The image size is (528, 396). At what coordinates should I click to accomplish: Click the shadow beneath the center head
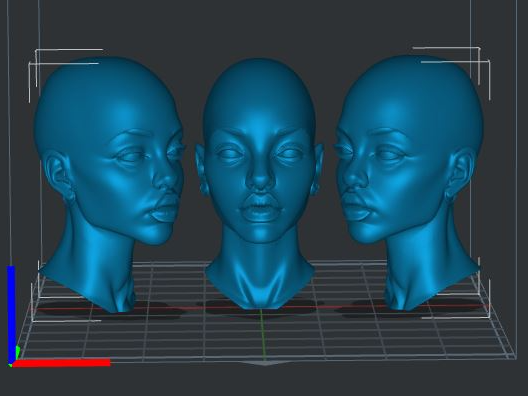(x=259, y=309)
